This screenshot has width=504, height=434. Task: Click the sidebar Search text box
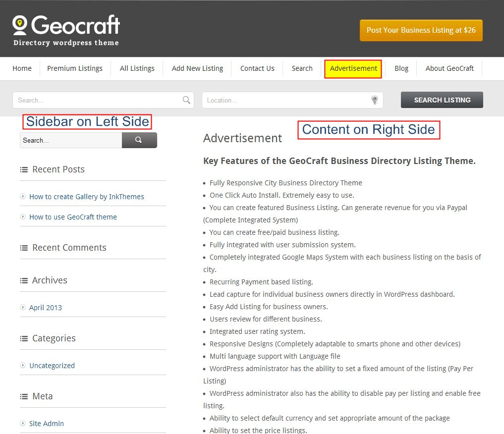click(x=71, y=140)
